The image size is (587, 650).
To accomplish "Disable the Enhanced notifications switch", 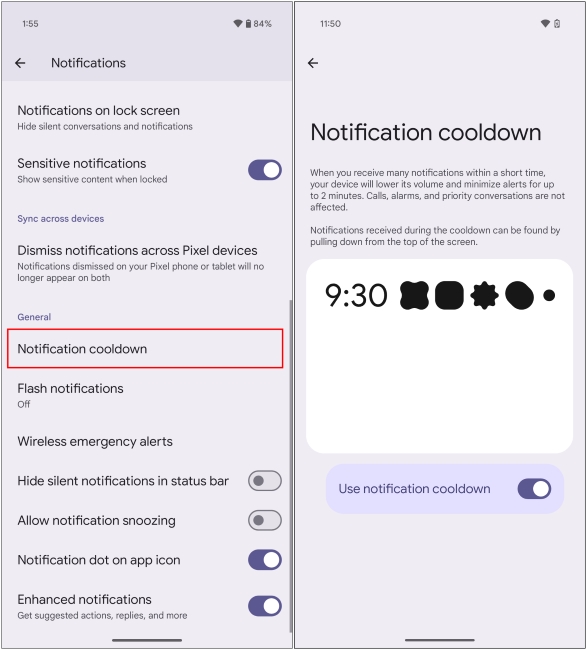I will tap(265, 606).
